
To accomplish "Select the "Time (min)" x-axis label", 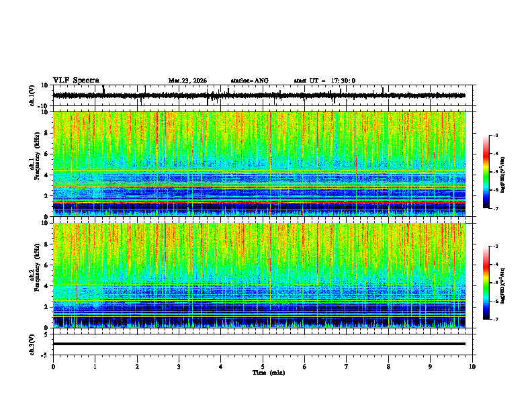I will point(269,373).
